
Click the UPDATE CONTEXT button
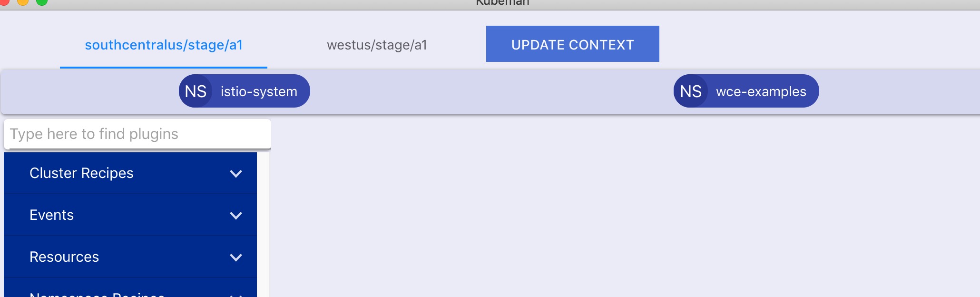[573, 44]
